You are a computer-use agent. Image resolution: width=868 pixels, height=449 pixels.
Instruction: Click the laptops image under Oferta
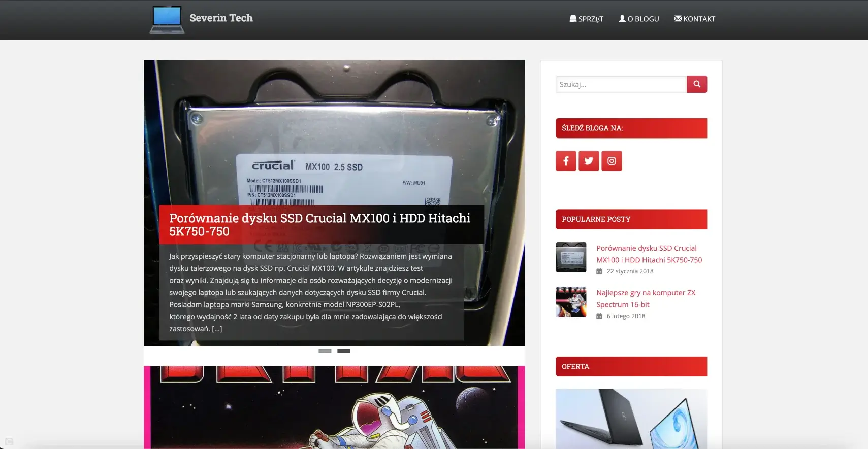click(x=631, y=419)
